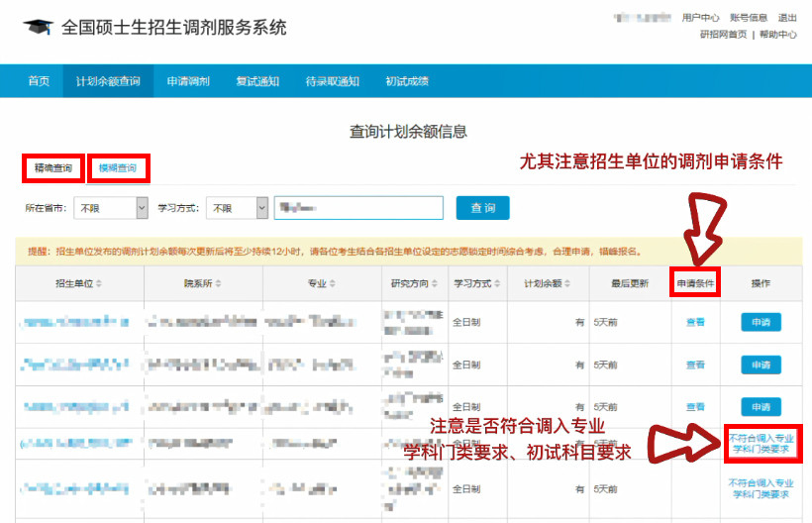Open first row's 招生单位 link

click(x=74, y=322)
